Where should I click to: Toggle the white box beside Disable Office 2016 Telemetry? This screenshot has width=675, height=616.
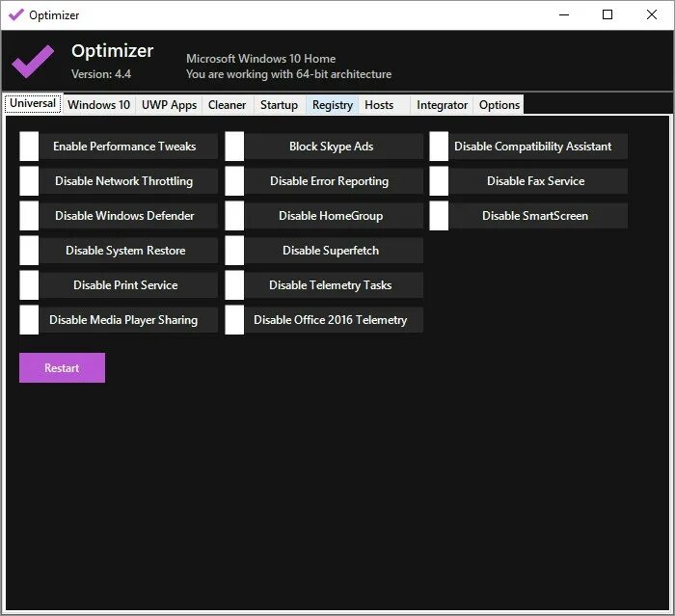(234, 320)
